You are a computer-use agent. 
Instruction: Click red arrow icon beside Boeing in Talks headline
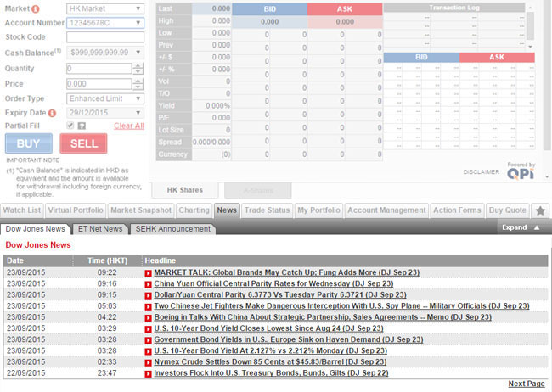148,317
